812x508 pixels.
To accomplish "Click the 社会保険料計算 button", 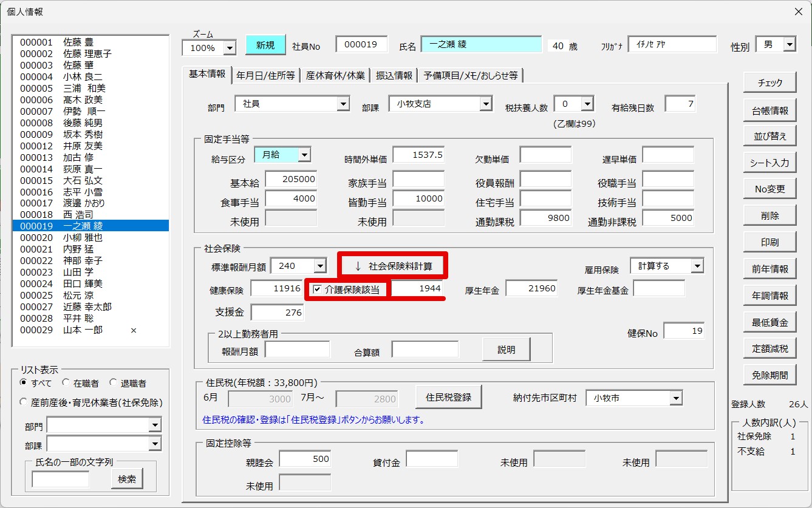I will pos(393,266).
